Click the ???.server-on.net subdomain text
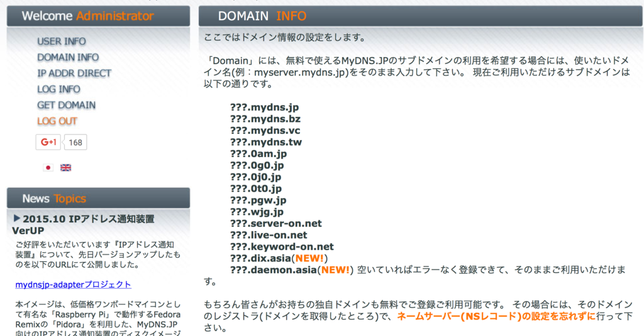 coord(276,224)
